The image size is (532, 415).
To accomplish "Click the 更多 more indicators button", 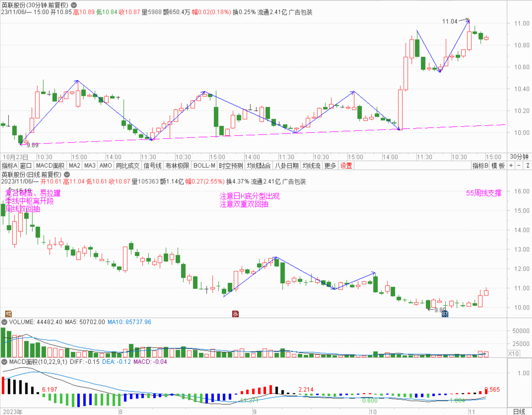I will (x=330, y=166).
